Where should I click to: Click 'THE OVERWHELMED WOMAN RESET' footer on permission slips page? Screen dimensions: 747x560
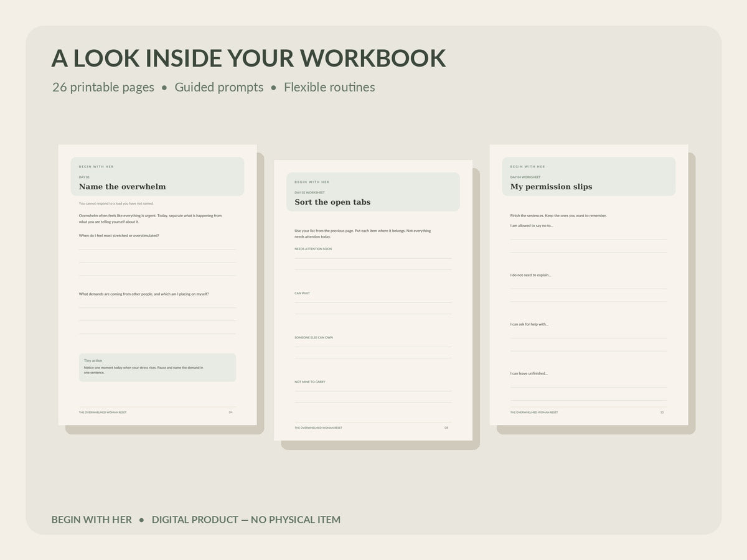(534, 412)
